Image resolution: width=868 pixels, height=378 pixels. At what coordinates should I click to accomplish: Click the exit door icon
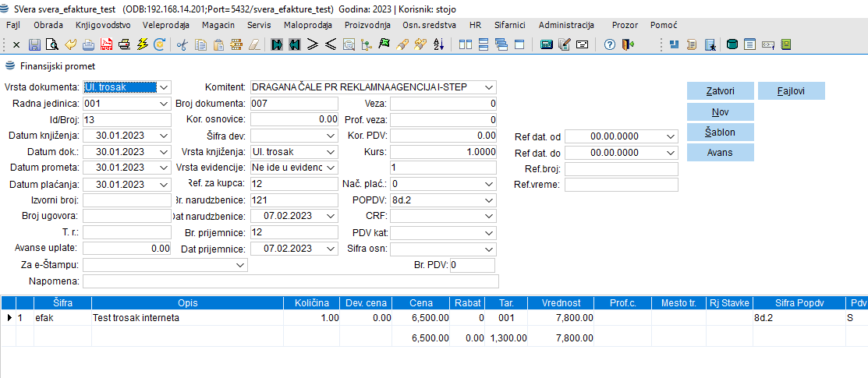click(629, 44)
